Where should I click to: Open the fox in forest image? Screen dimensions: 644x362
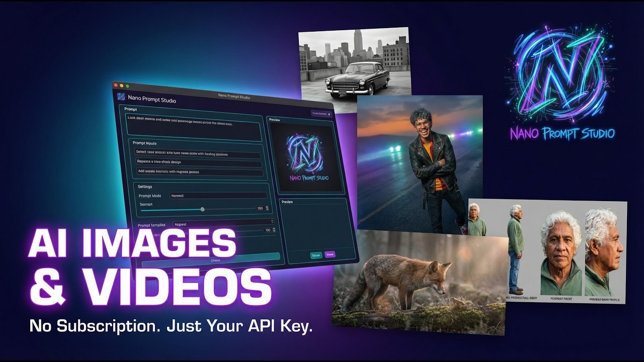point(420,282)
